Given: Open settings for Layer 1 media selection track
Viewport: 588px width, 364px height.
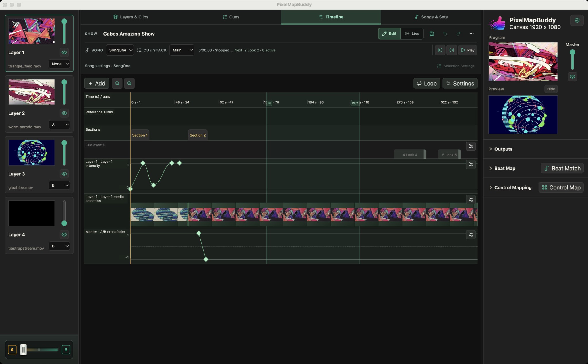Looking at the screenshot, I should (x=471, y=199).
